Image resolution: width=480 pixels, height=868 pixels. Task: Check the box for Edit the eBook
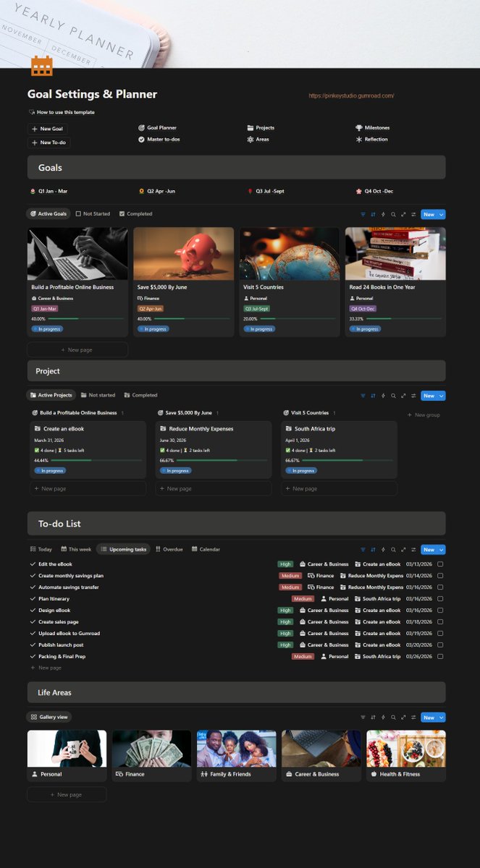(440, 564)
